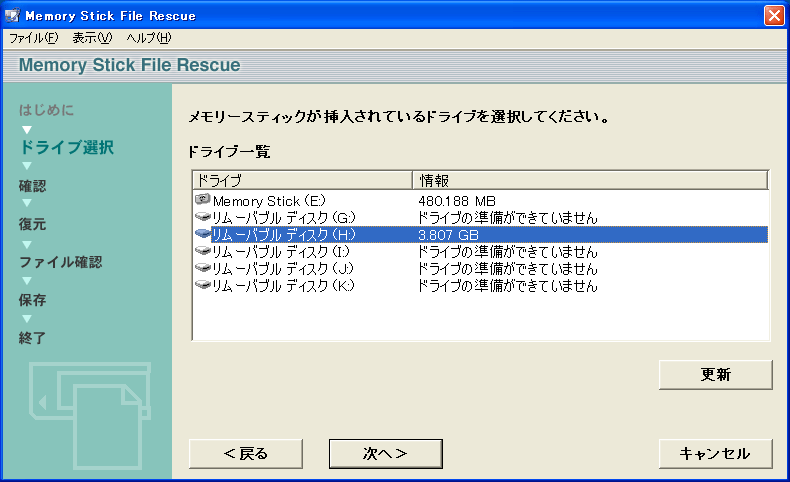Image resolution: width=790 pixels, height=482 pixels.
Task: Open the ヘルプ(H) menu
Action: tap(149, 38)
